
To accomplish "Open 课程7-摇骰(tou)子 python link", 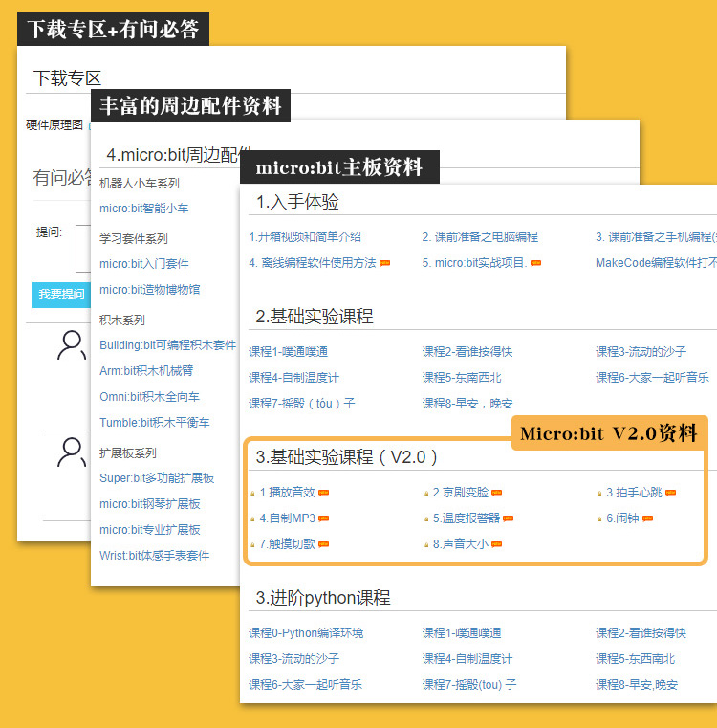I will [469, 684].
